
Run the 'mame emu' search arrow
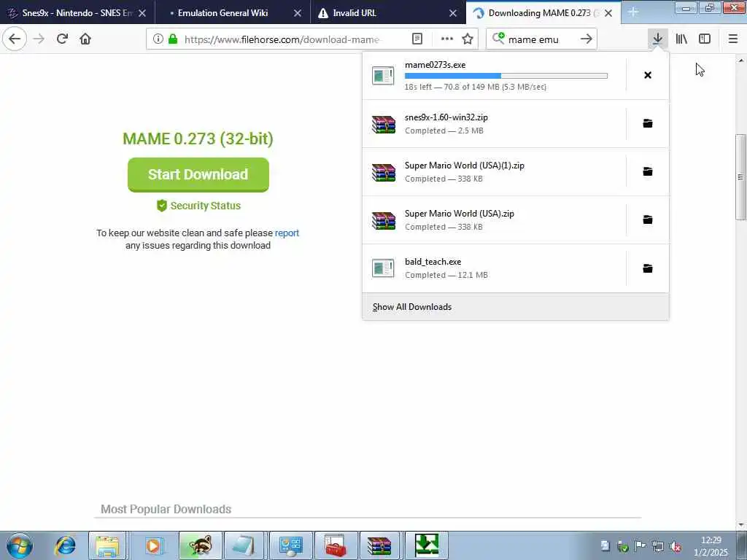[x=586, y=39]
